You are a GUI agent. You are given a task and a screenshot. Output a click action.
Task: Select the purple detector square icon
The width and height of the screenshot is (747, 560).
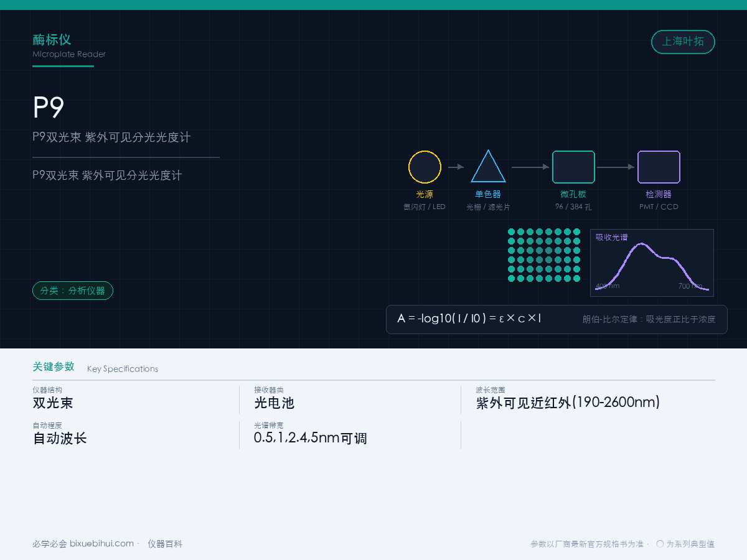pos(659,167)
